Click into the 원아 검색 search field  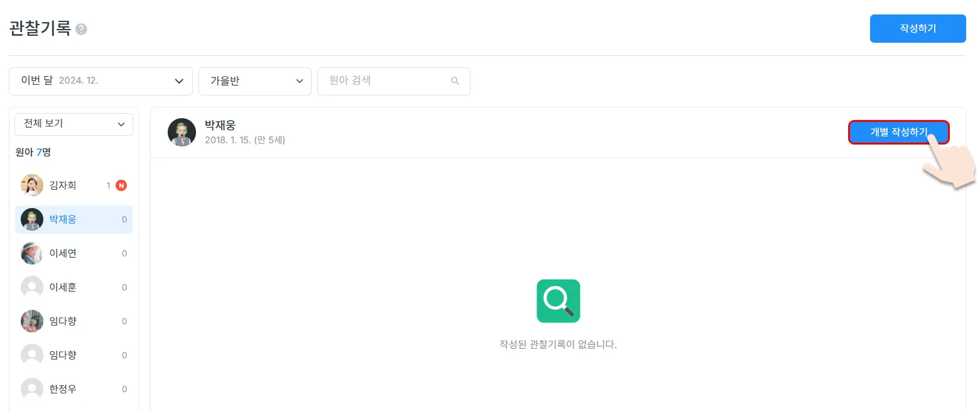pyautogui.click(x=394, y=81)
